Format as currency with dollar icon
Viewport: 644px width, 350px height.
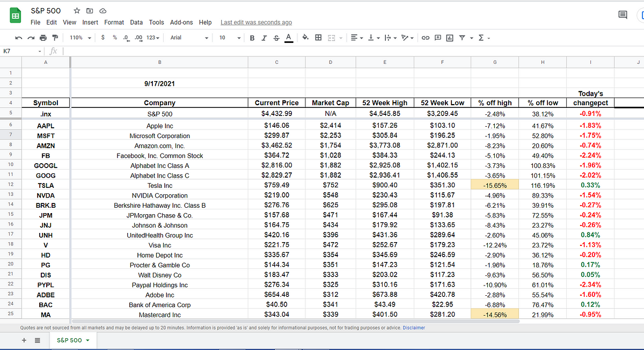pyautogui.click(x=103, y=38)
